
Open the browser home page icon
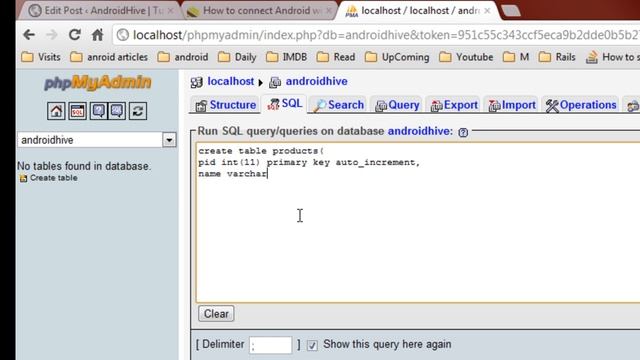pos(97,35)
